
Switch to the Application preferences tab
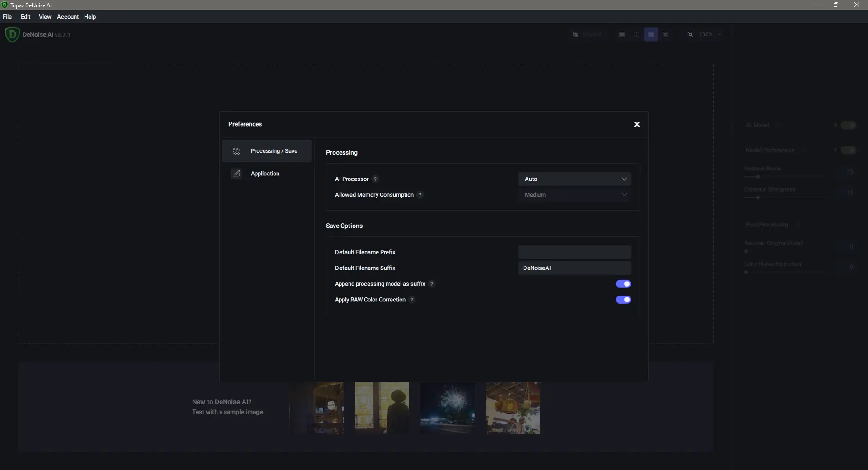point(267,174)
